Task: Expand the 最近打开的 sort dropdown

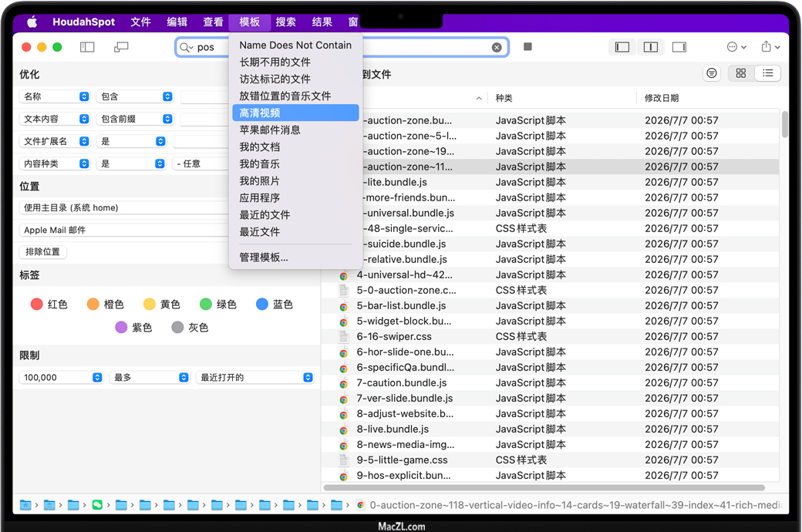Action: pos(255,377)
